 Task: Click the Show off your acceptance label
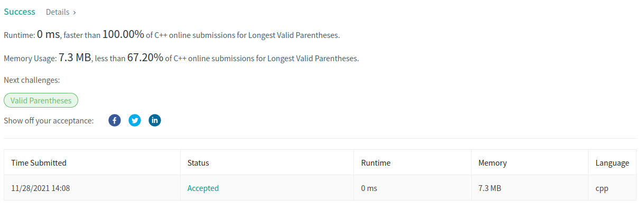pyautogui.click(x=49, y=120)
